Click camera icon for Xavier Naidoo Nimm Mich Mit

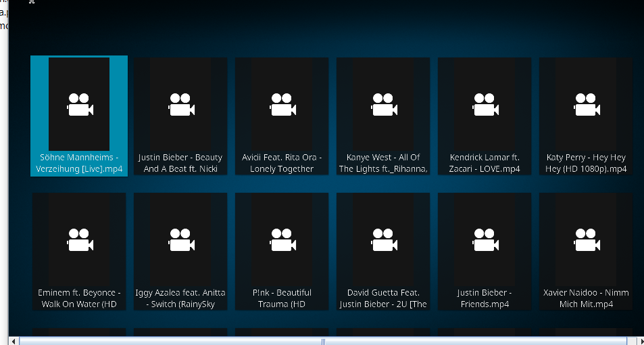pos(587,239)
